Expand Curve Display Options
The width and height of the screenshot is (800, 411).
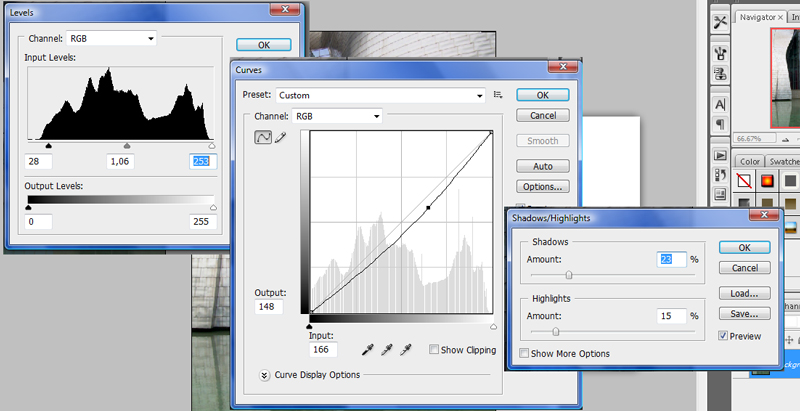point(265,375)
